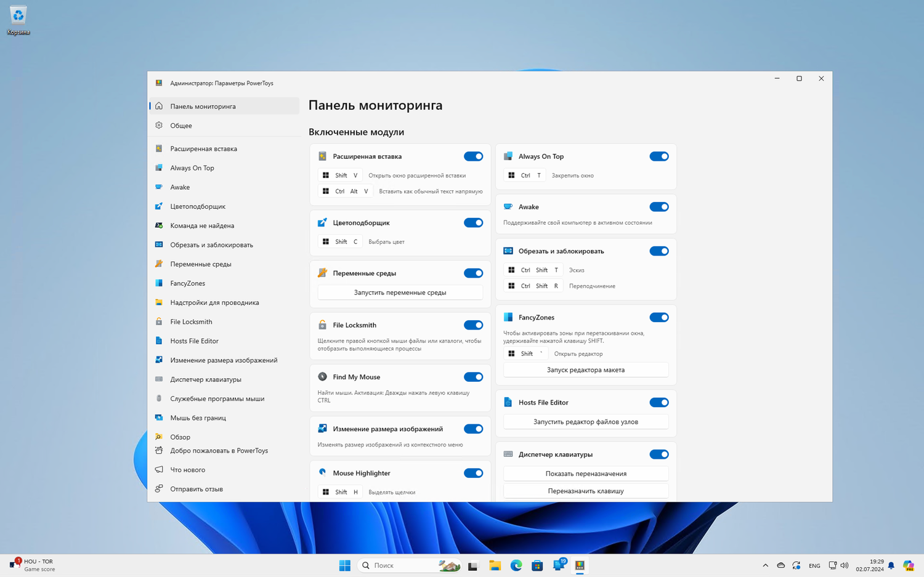Open the Windows Start menu
Viewport: 924px width, 577px height.
tap(345, 565)
